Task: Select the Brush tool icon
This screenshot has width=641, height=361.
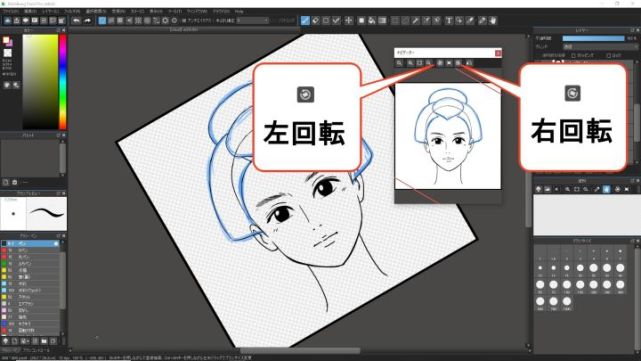Action: pyautogui.click(x=305, y=20)
